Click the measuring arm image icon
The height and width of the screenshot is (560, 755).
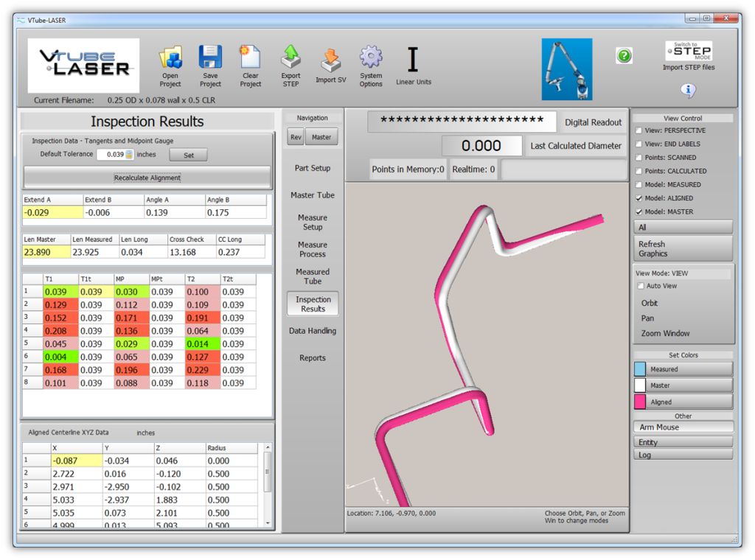point(567,69)
